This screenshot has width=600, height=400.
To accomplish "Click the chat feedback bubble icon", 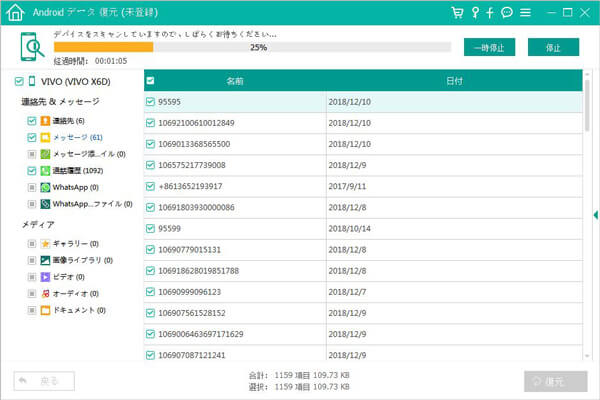I will point(507,13).
